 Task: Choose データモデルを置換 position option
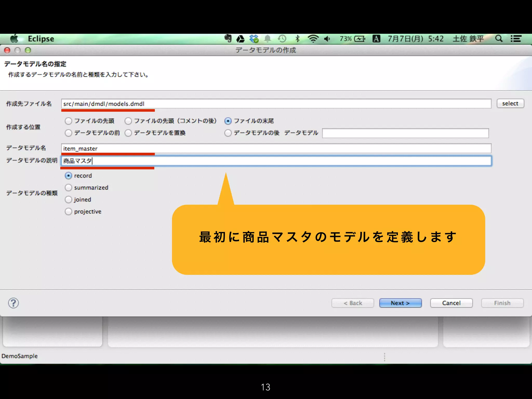[x=128, y=133]
